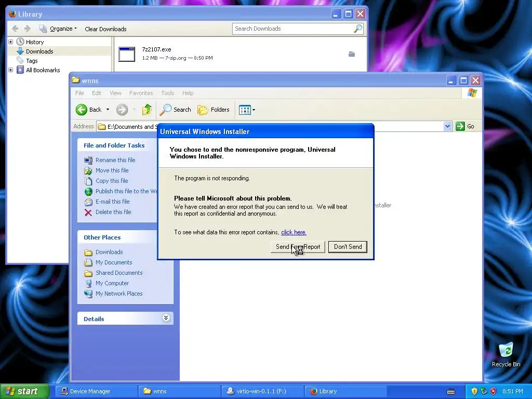
Task: Click Delete this file task
Action: 113,212
